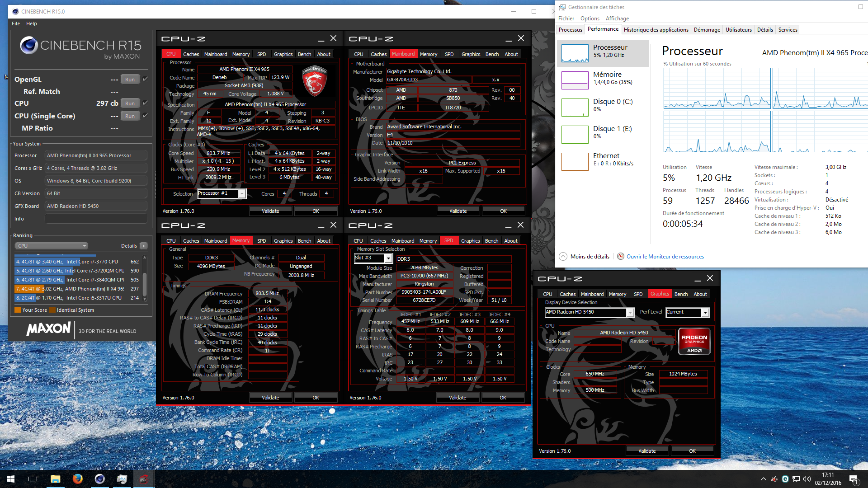Select the Ethernet thumbnail in Task Manager
The height and width of the screenshot is (488, 868).
click(x=575, y=162)
